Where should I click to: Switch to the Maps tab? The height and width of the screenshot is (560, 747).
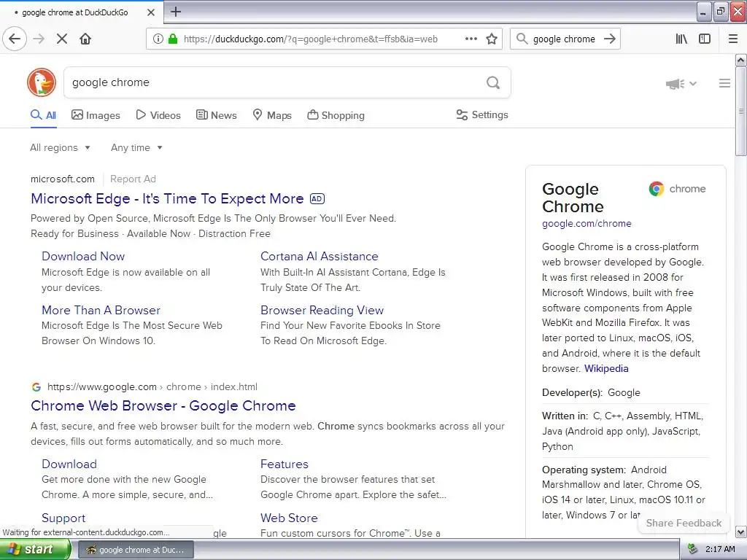(x=272, y=114)
